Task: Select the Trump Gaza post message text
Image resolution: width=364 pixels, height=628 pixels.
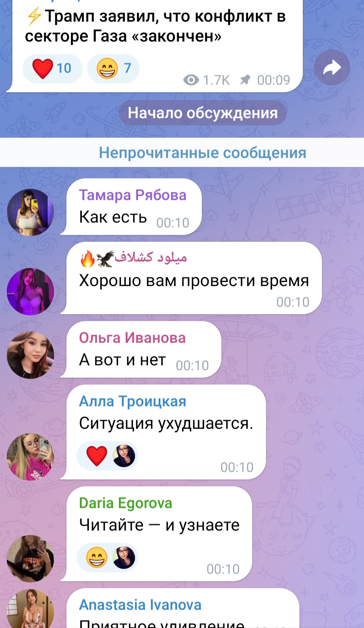Action: click(x=155, y=26)
